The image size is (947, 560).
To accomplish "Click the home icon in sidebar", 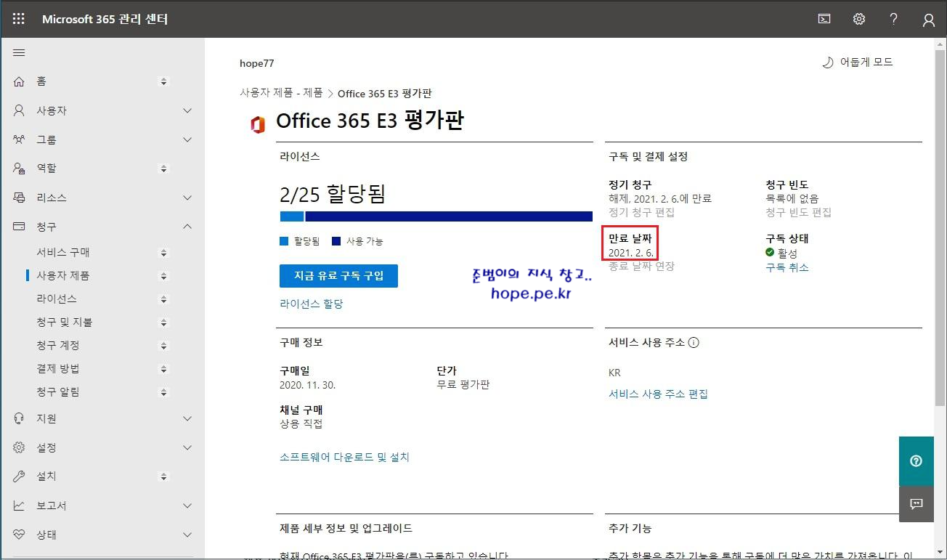I will point(19,81).
